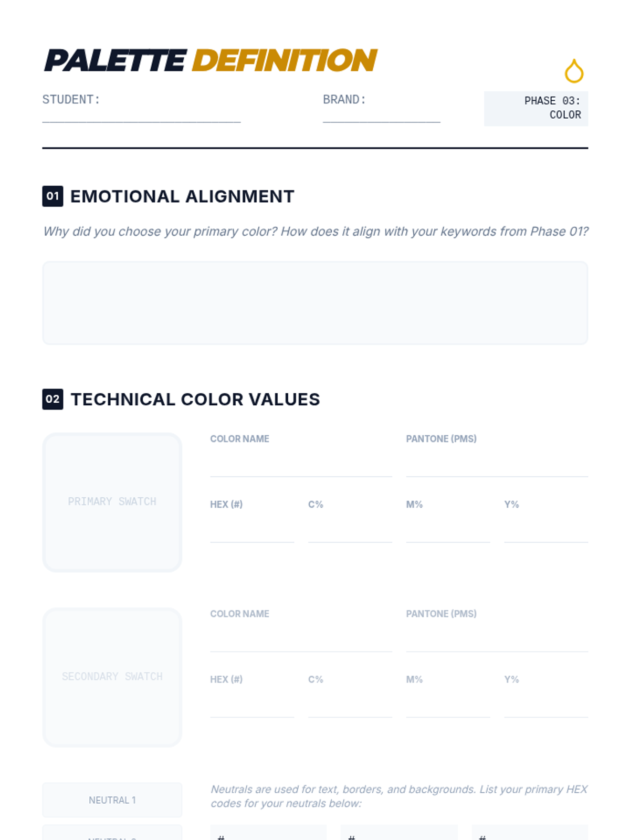Image resolution: width=630 pixels, height=840 pixels.
Task: Click the section 02 number badge
Action: click(x=52, y=399)
